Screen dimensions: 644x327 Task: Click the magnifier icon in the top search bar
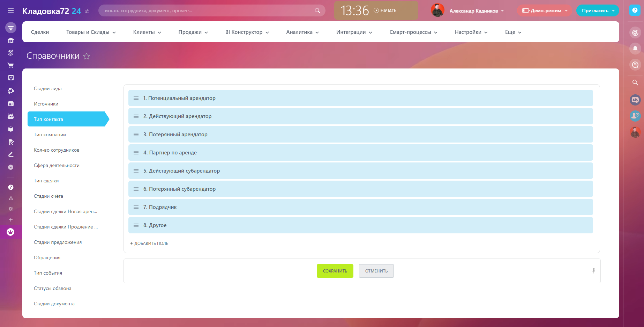point(317,10)
